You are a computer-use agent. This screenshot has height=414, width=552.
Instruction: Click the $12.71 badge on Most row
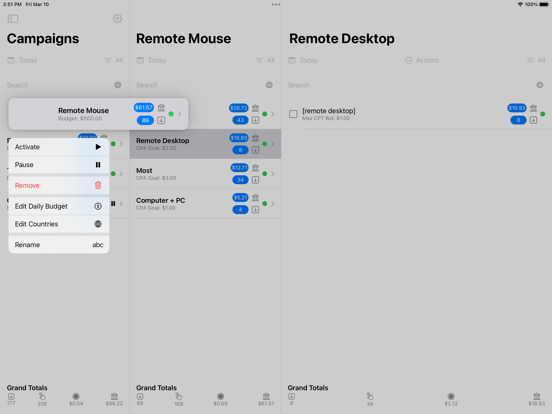(x=239, y=168)
